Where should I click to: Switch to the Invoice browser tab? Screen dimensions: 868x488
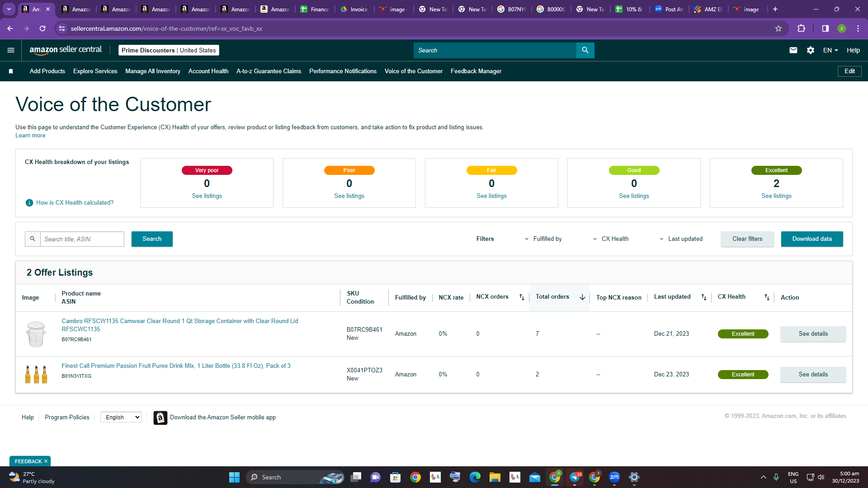(x=355, y=9)
